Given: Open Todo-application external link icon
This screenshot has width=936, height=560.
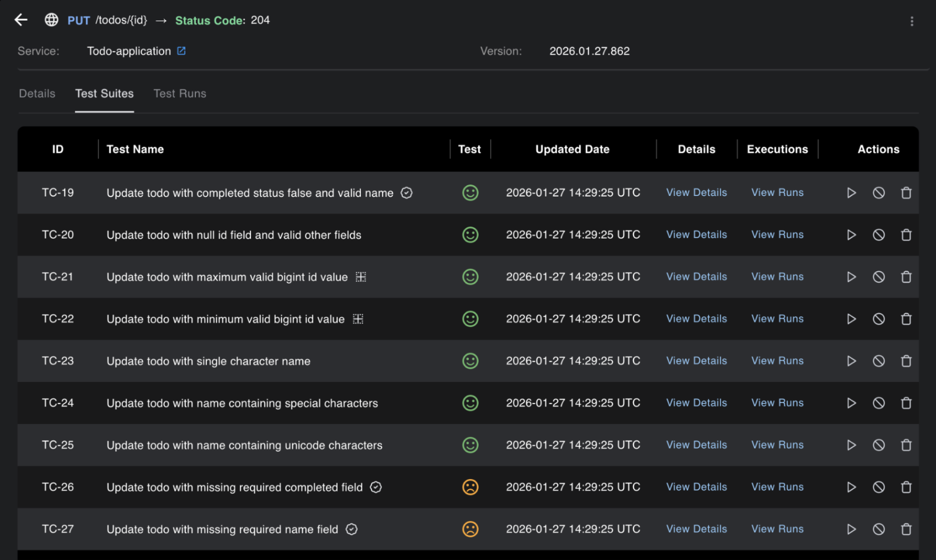Looking at the screenshot, I should [x=181, y=51].
